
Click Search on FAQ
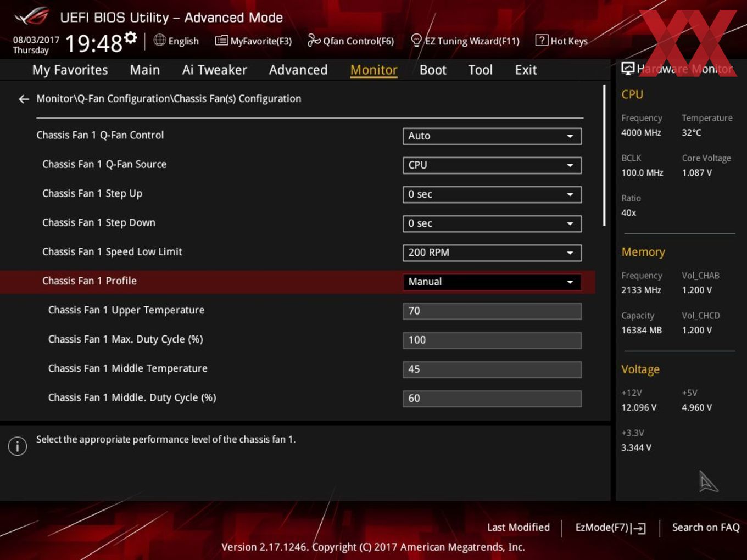coord(706,527)
